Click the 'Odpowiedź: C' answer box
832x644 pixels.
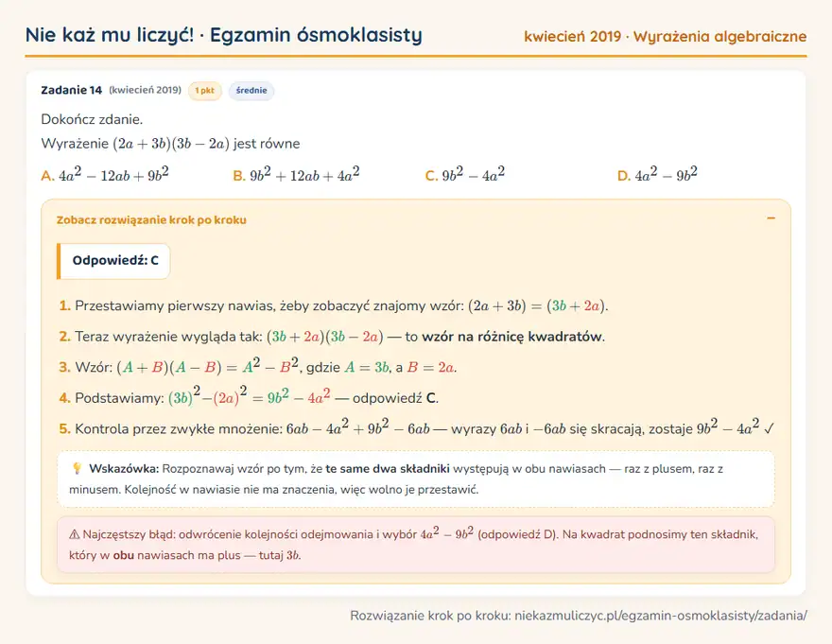coord(113,261)
